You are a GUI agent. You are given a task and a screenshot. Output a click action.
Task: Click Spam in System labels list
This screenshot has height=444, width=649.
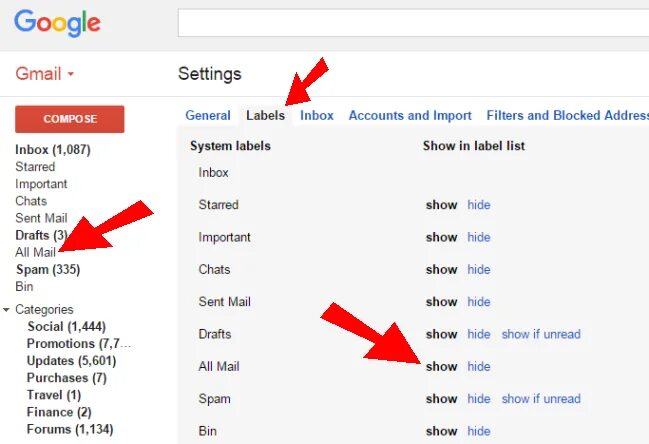[214, 398]
